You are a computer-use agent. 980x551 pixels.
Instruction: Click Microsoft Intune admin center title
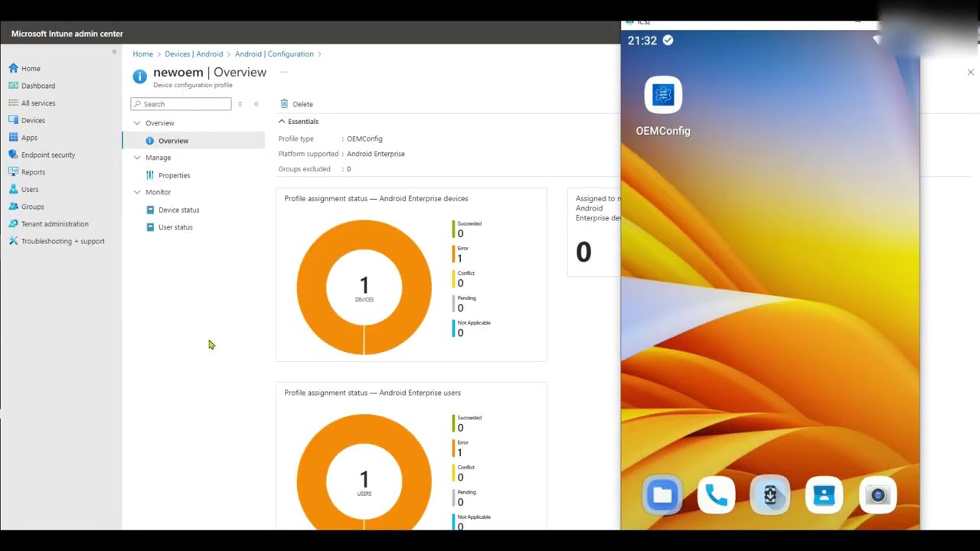click(67, 34)
